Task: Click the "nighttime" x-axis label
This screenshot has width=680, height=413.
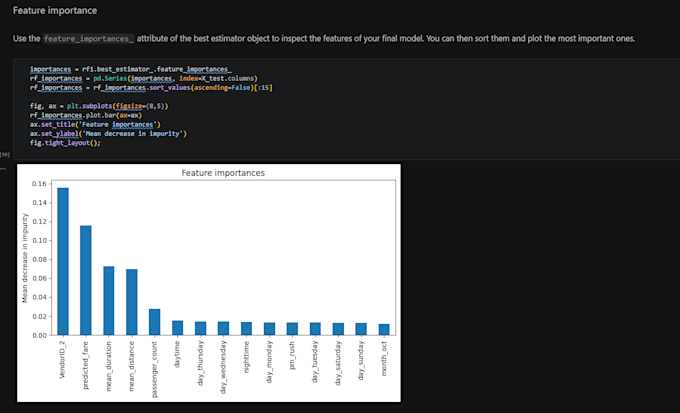Action: pos(246,357)
